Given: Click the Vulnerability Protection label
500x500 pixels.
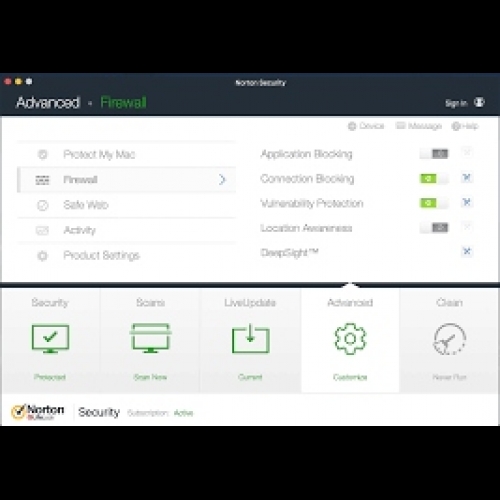Looking at the screenshot, I should tap(312, 203).
